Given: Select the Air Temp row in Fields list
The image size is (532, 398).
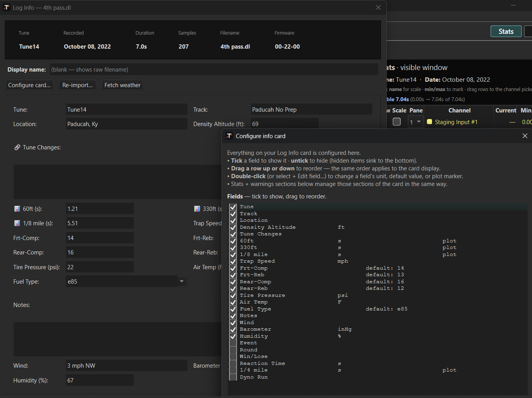Looking at the screenshot, I should 378,302.
